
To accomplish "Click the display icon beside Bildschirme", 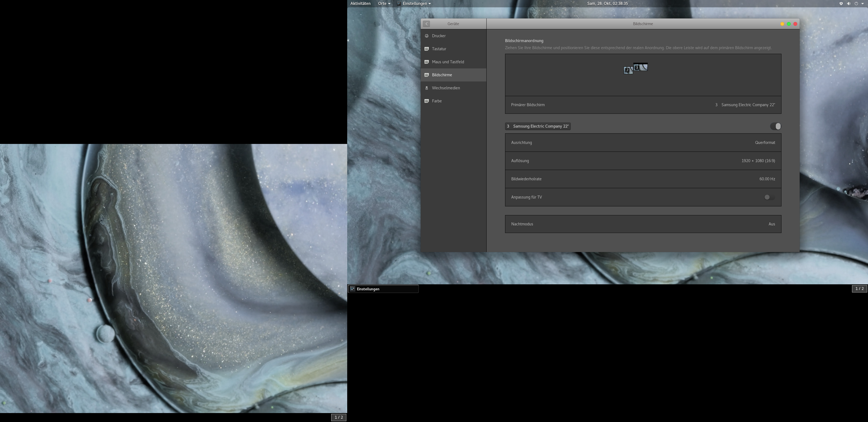I will 427,75.
